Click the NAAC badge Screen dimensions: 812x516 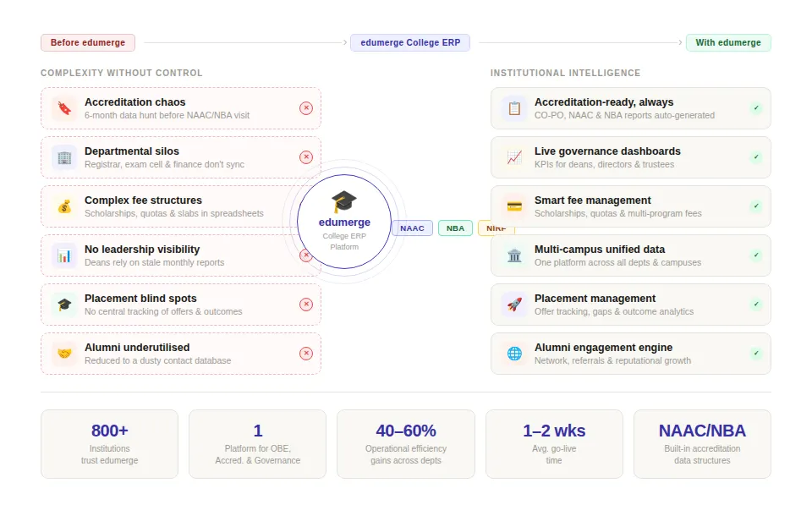(x=412, y=228)
